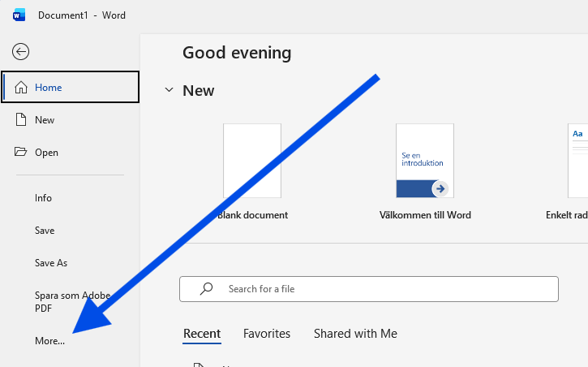Click the Home house icon
This screenshot has height=367, width=588.
point(21,87)
